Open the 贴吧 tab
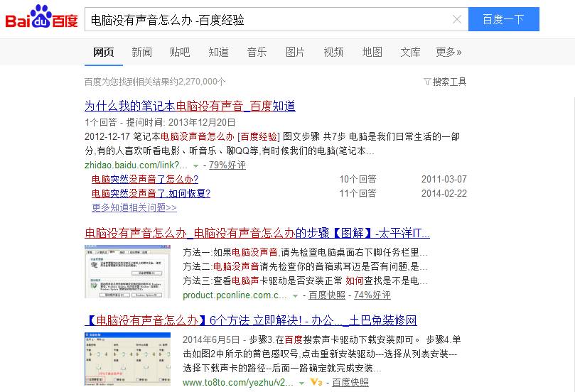 [180, 52]
